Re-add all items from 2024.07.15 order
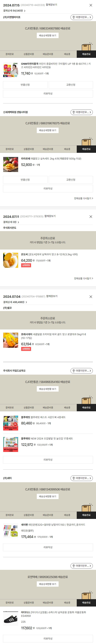 pyautogui.click(x=83, y=198)
